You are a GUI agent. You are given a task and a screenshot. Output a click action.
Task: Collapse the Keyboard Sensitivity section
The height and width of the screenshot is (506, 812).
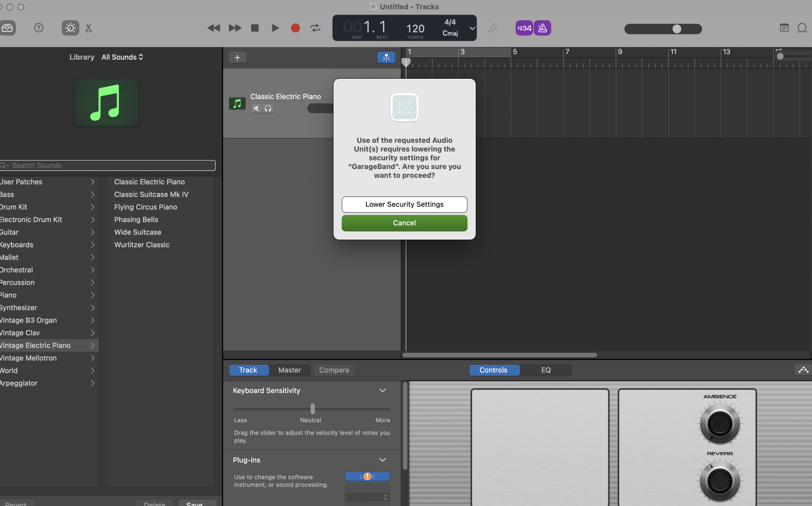382,390
